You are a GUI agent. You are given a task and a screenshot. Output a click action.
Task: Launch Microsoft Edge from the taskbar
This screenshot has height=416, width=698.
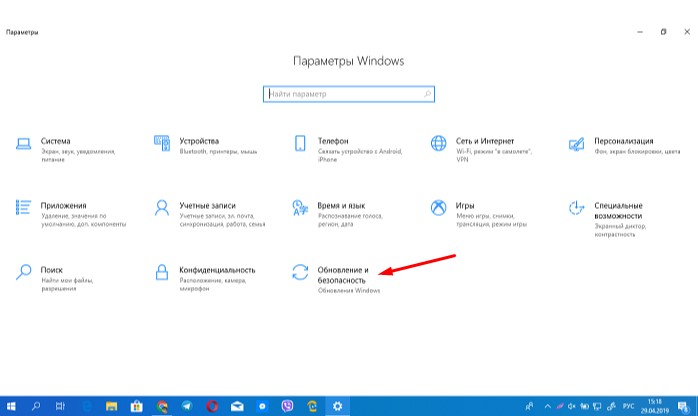pos(87,406)
